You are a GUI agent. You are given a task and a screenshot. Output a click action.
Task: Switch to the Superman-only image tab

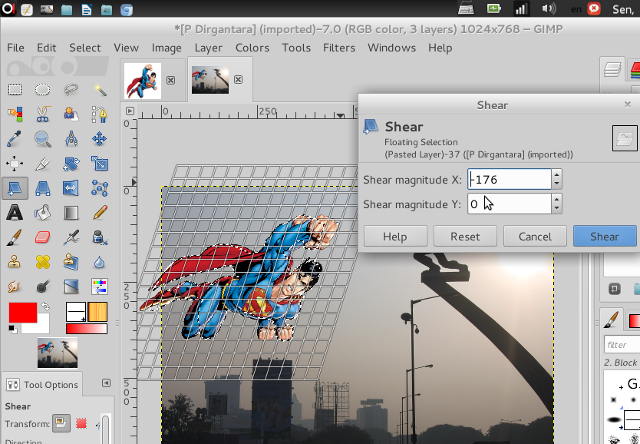(x=142, y=80)
